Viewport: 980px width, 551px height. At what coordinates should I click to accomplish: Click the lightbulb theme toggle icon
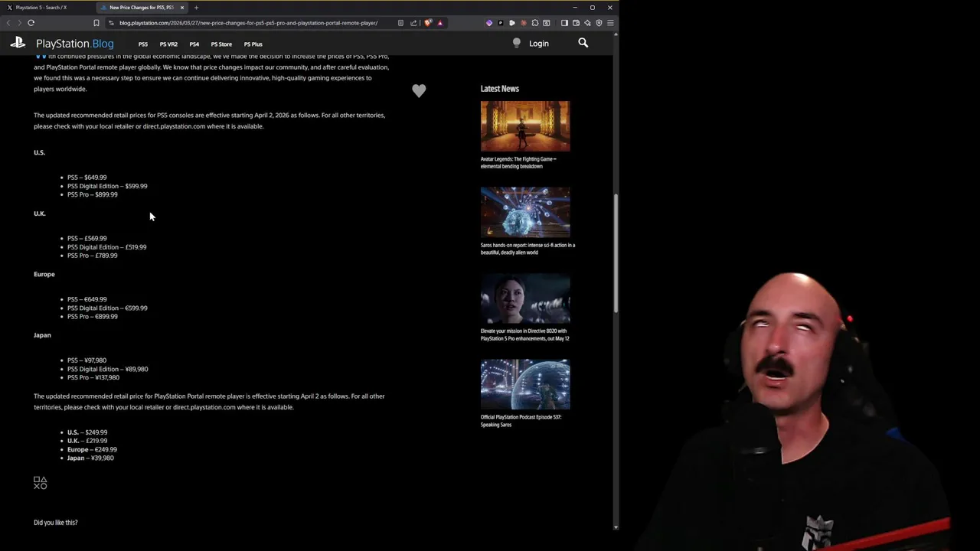(x=517, y=44)
